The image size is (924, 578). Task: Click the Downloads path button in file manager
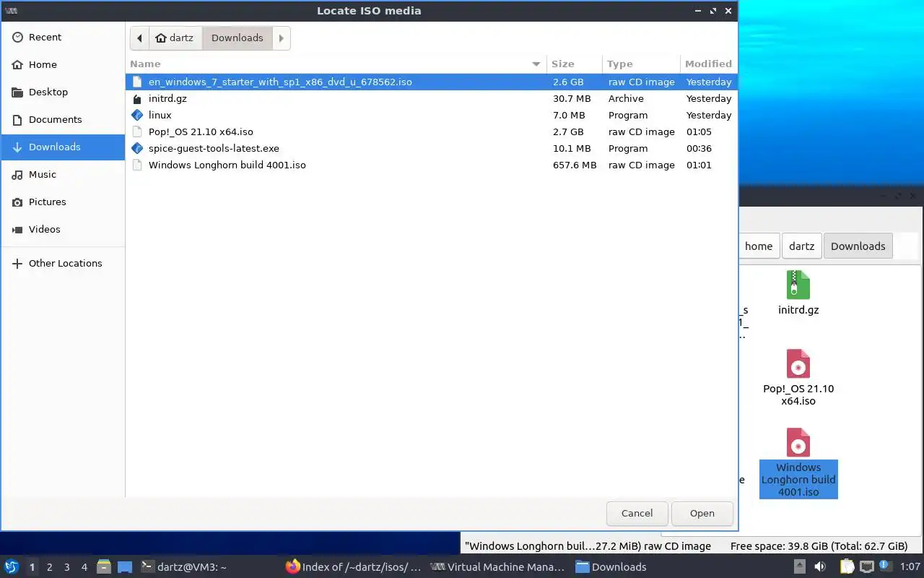pyautogui.click(x=858, y=246)
